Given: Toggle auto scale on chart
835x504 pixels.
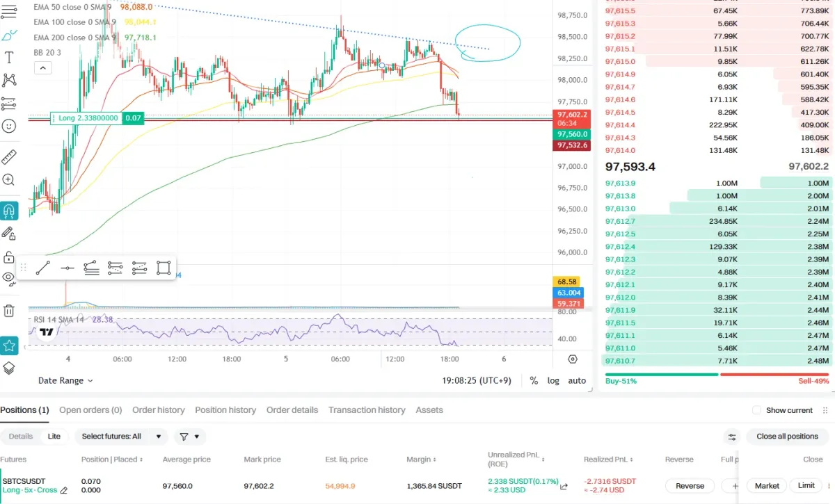Looking at the screenshot, I should pyautogui.click(x=577, y=380).
